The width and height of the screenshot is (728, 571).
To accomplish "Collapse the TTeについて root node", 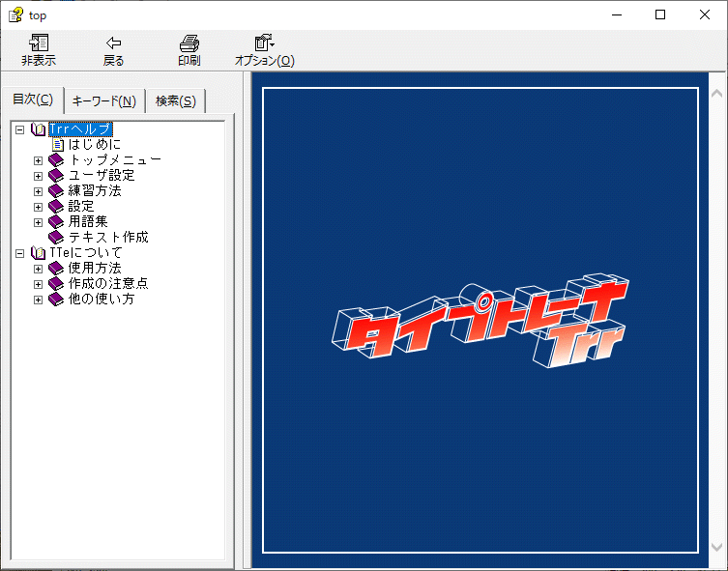I will coord(20,253).
